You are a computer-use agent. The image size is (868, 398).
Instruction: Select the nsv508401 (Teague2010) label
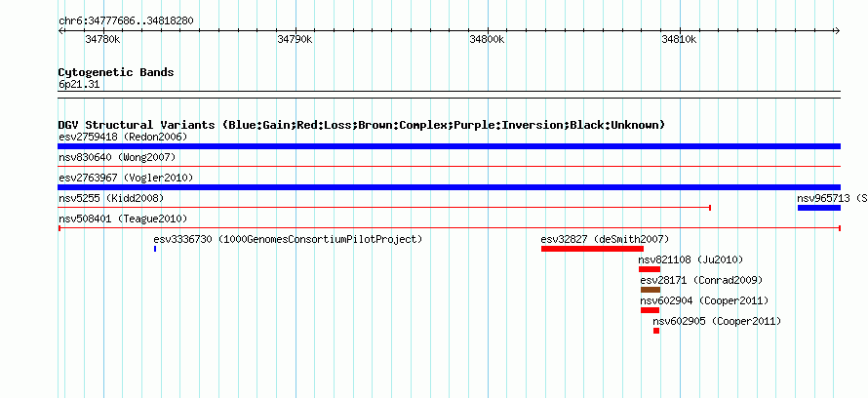(x=123, y=219)
